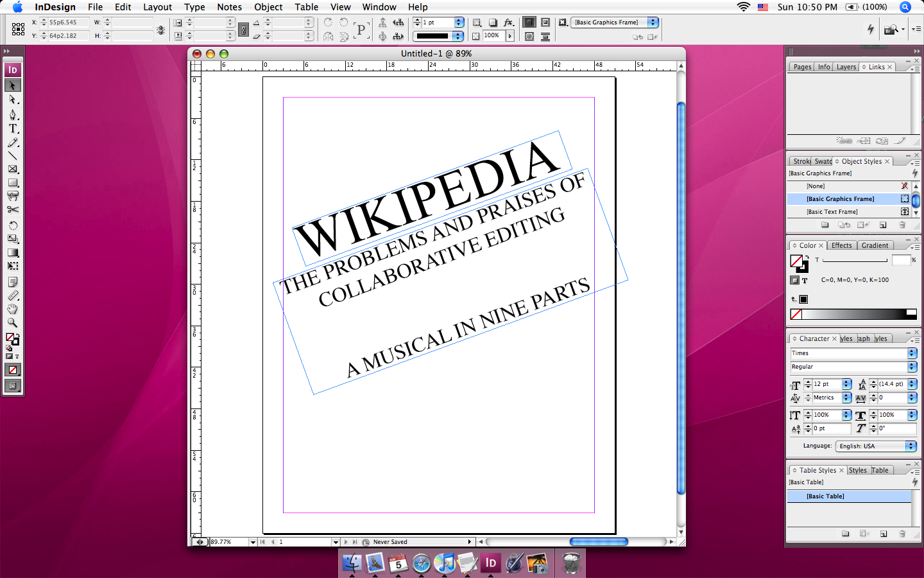
Task: Activate the Hand tool
Action: click(13, 309)
